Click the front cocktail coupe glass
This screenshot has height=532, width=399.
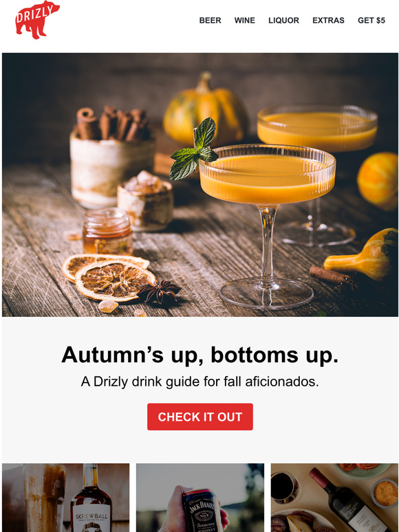coord(267,224)
